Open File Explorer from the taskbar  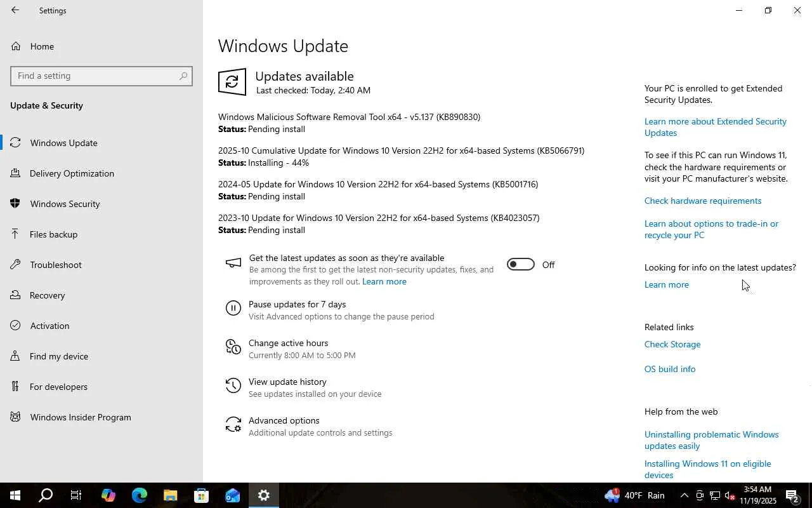[x=171, y=495]
